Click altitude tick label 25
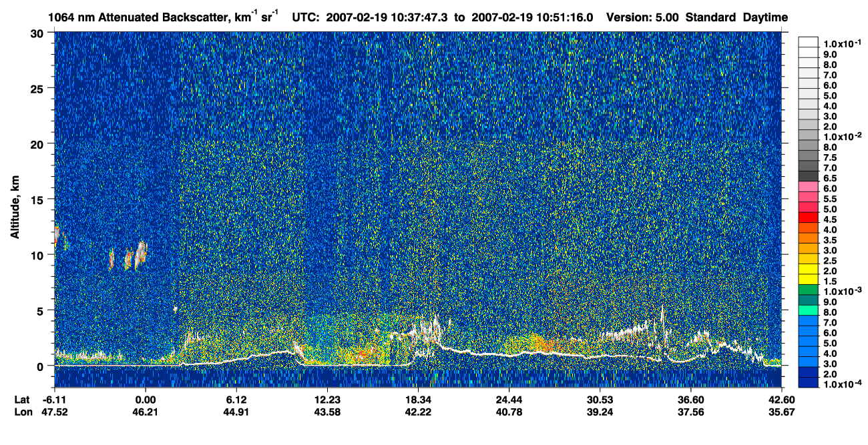This screenshot has height=445, width=868. point(39,88)
